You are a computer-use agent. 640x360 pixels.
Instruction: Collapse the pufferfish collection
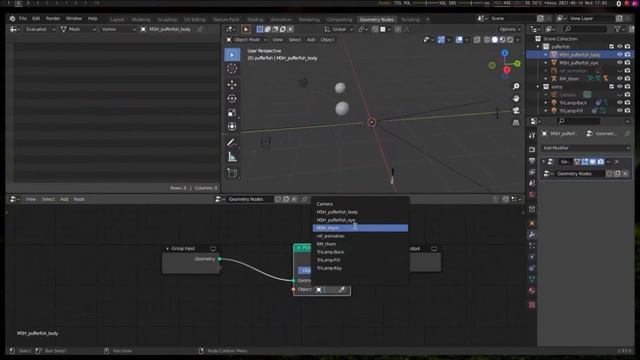(538, 47)
